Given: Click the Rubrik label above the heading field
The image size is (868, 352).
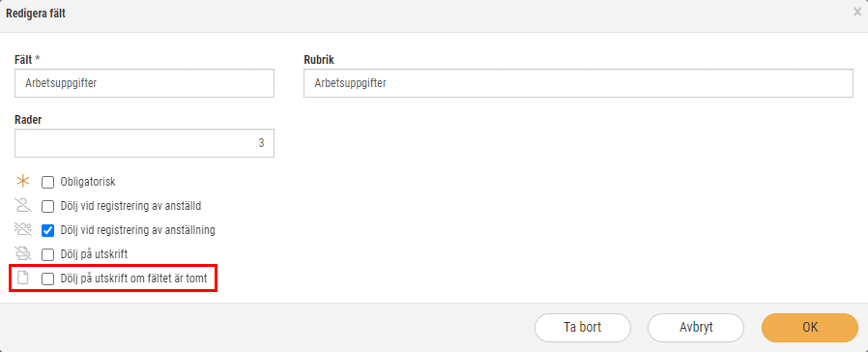Looking at the screenshot, I should click(x=319, y=59).
